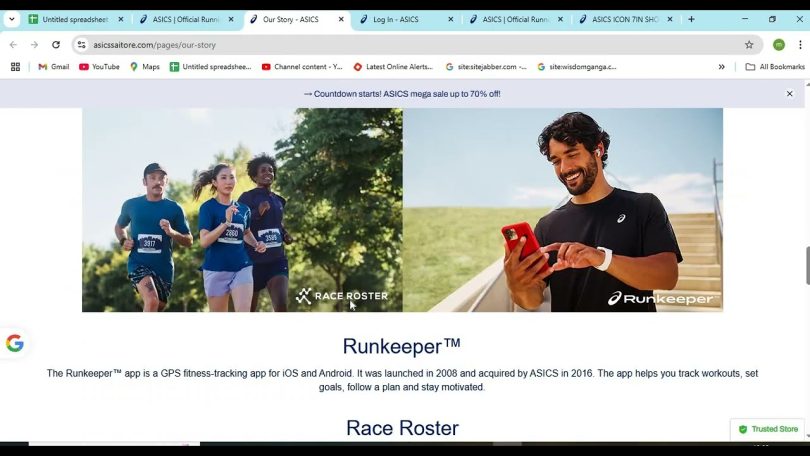
Task: Close the ASICS ICON 7IN SHO tab
Action: (670, 19)
